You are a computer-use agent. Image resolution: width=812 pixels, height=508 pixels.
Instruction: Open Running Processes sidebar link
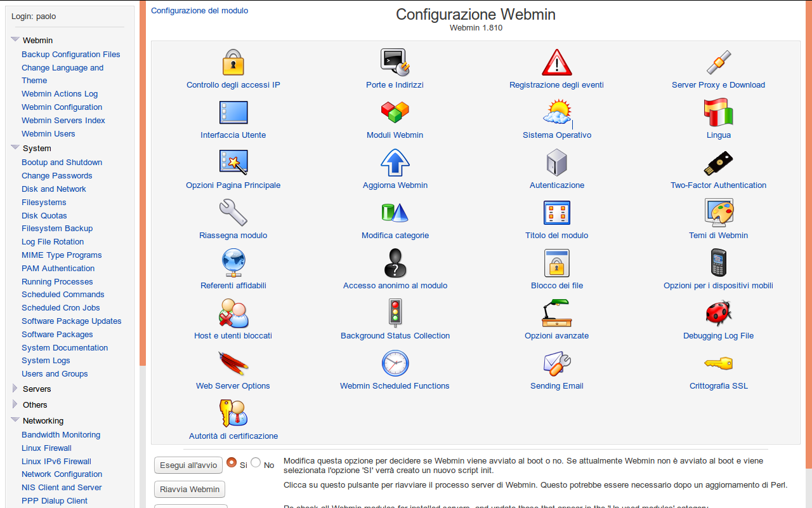pos(57,282)
